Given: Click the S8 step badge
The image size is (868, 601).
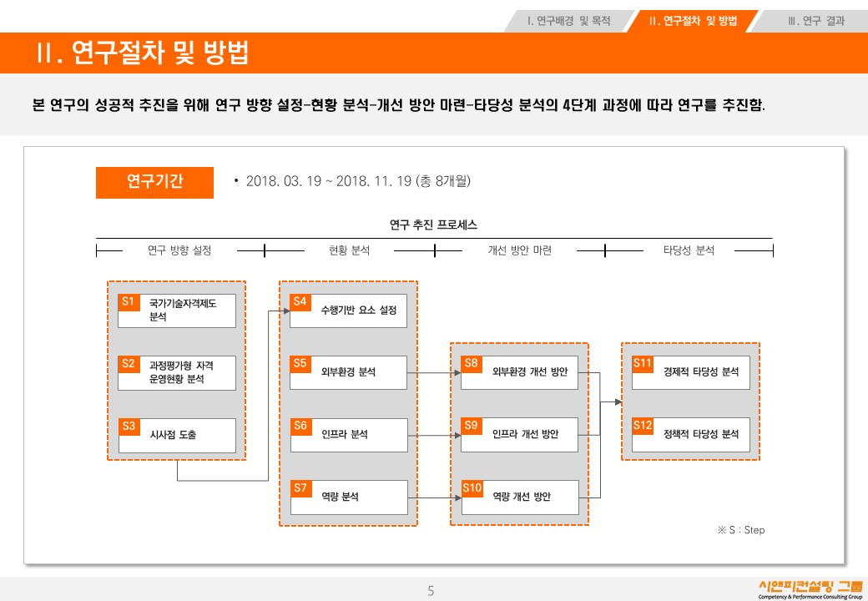Looking at the screenshot, I should click(x=471, y=364).
